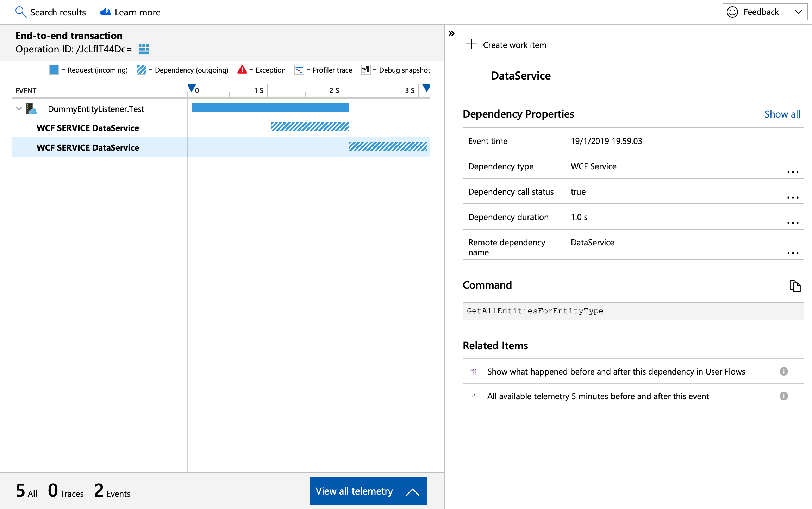Screen dimensions: 812x509
Task: Open User Flows related item link
Action: point(616,372)
